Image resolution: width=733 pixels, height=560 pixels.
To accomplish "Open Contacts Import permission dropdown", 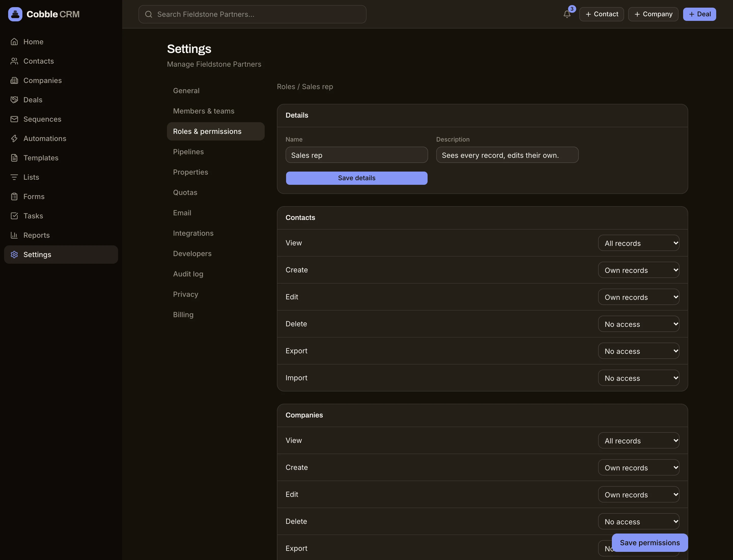I will (638, 378).
